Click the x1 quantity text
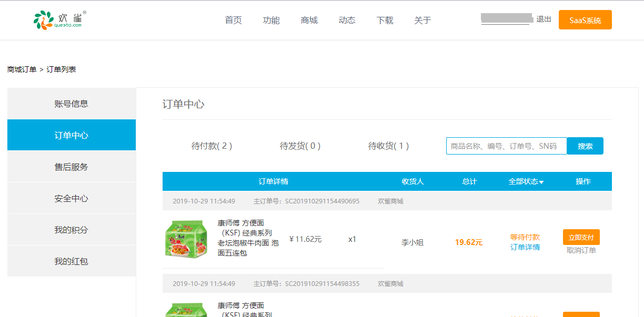Viewport: 644px width, 317px height. 353,239
